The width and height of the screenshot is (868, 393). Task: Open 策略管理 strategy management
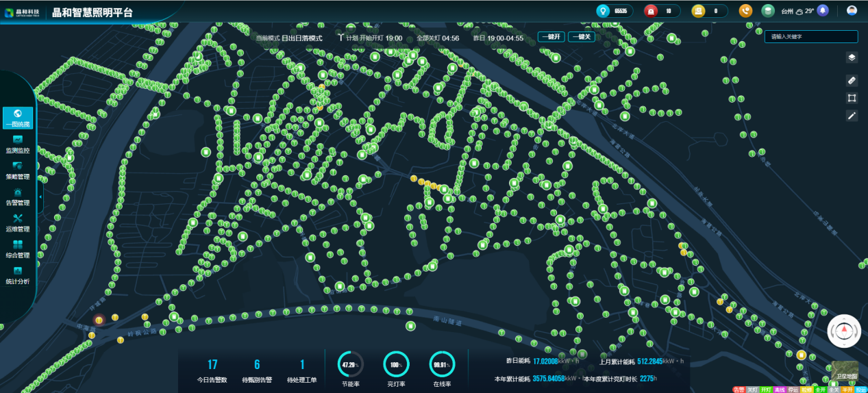click(x=17, y=170)
